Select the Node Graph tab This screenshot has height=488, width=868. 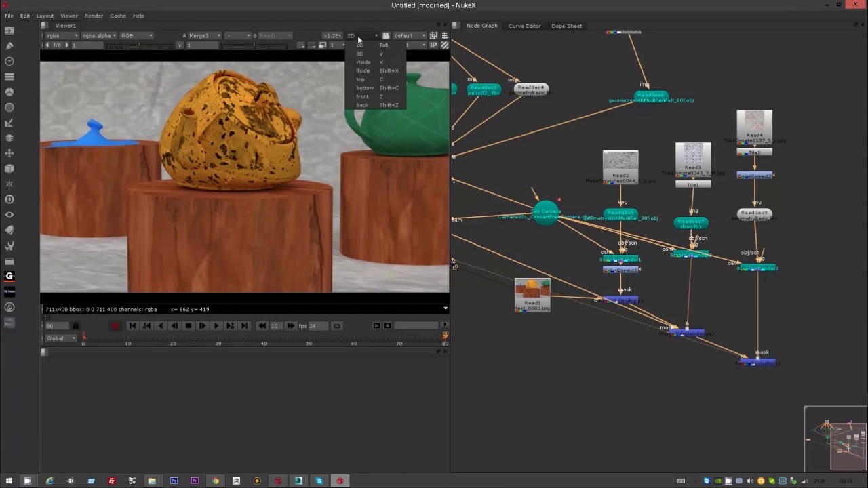(x=482, y=26)
